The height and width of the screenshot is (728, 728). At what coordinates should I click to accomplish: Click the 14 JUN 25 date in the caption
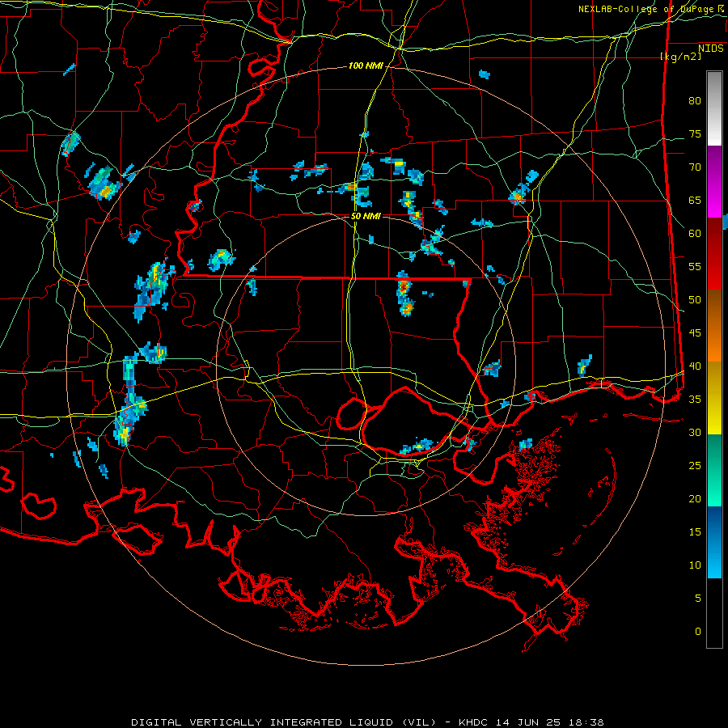tap(530, 722)
